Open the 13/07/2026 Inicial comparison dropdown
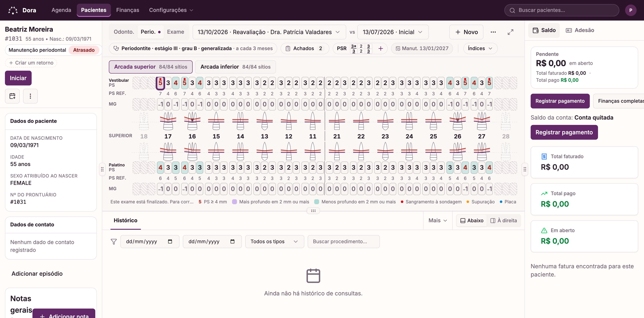Viewport: 644px width, 318px height. [393, 32]
